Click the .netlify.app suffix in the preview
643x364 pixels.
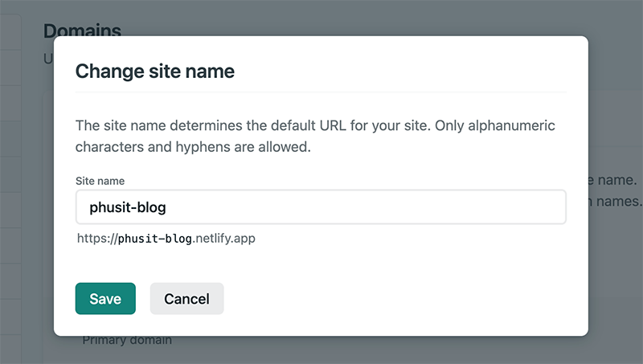224,238
